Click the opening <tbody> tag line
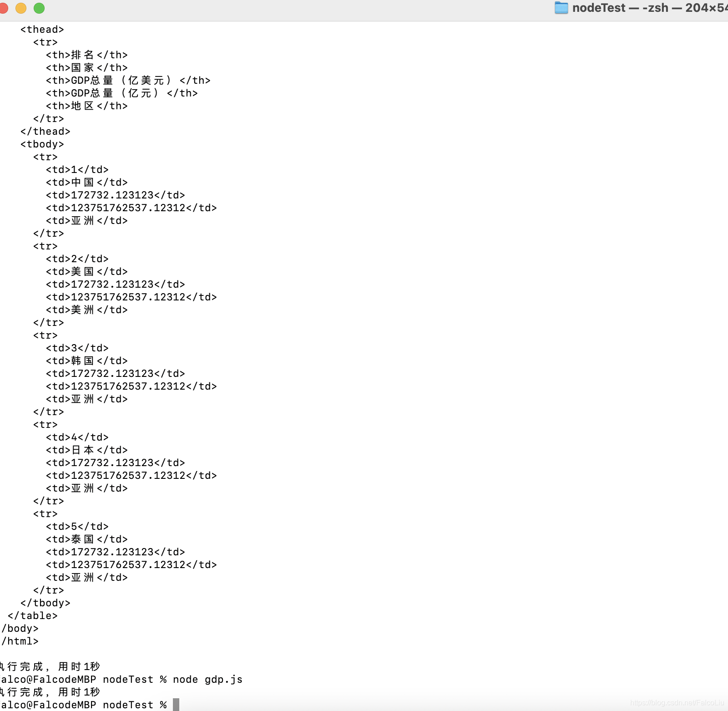 [42, 144]
